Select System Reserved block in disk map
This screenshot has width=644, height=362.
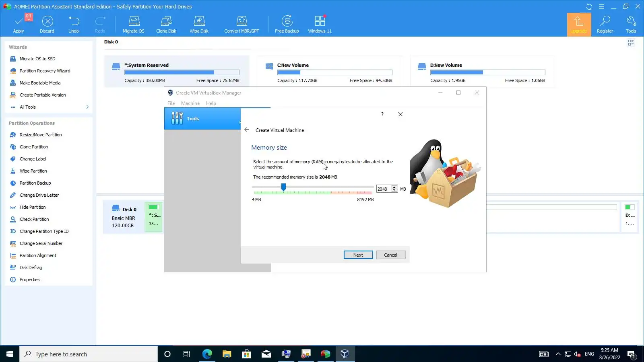pos(154,217)
